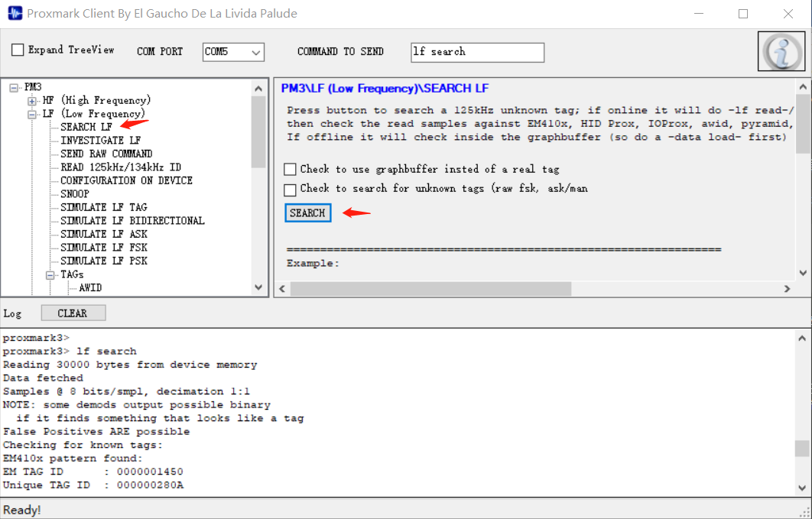Close the Proxmark Client window
Screen dimensions: 812x519
[x=788, y=14]
